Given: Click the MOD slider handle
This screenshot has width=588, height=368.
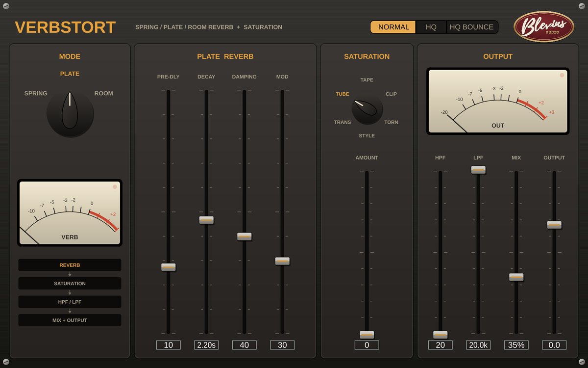Looking at the screenshot, I should (x=282, y=261).
